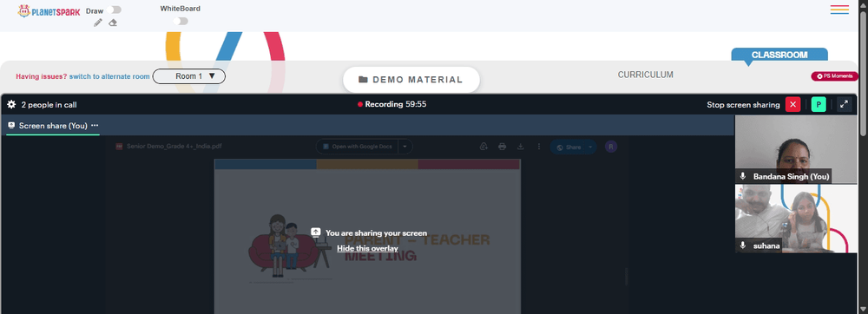Click the screen share upload icon
Image resolution: width=868 pixels, height=314 pixels.
pos(316,232)
